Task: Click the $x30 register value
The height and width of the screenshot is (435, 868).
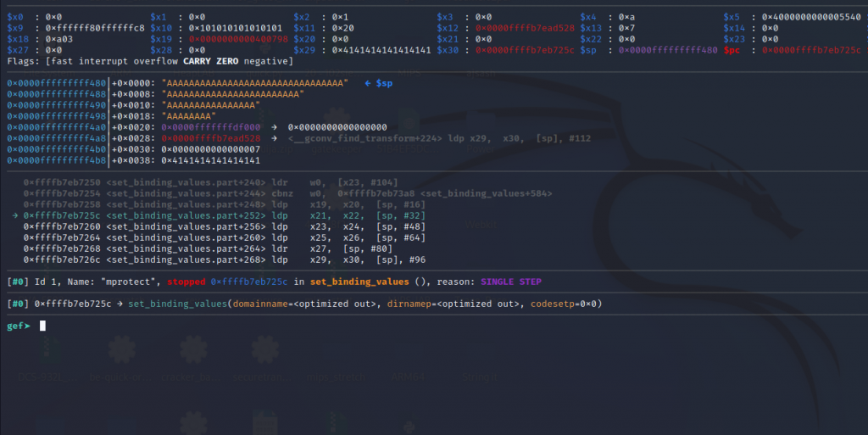Action: click(x=524, y=50)
